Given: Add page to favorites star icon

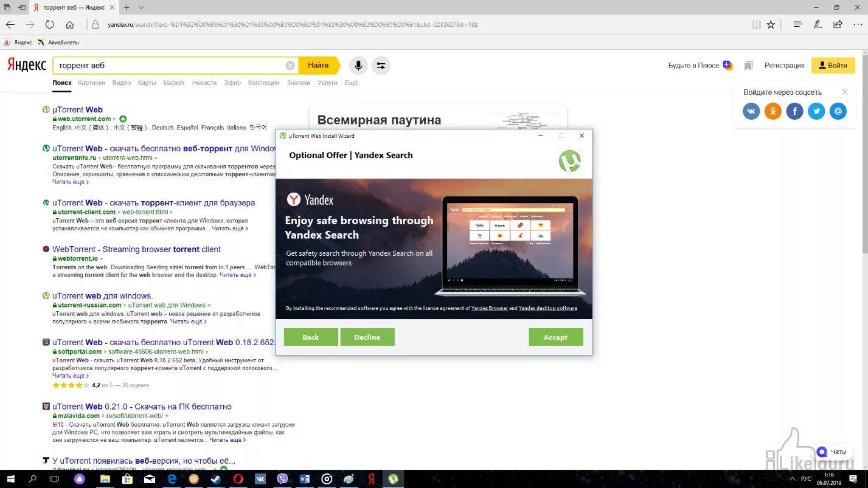Looking at the screenshot, I should coord(771,25).
